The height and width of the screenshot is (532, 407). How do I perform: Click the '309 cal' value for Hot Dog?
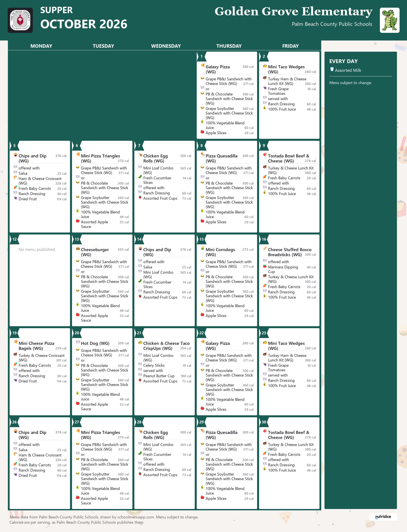click(123, 343)
